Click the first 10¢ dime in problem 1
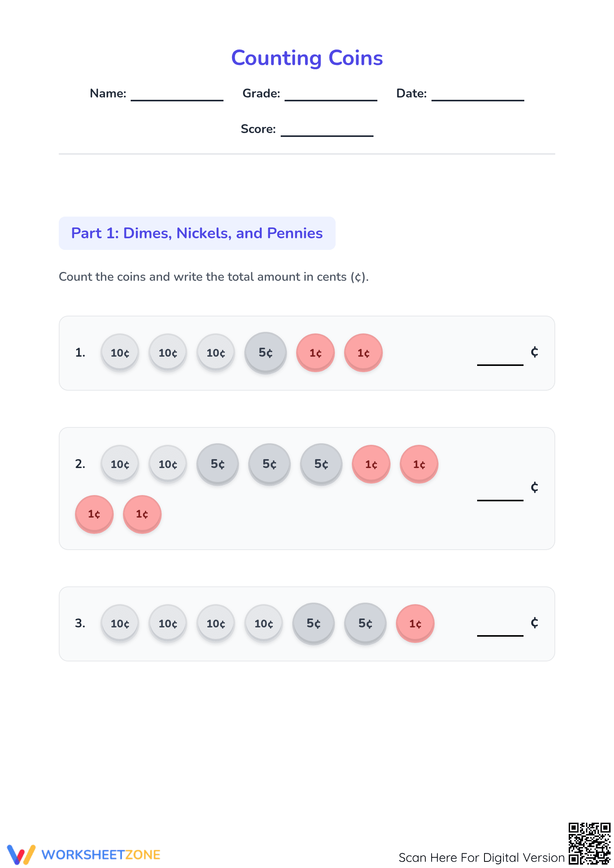The height and width of the screenshot is (868, 614). click(x=120, y=353)
